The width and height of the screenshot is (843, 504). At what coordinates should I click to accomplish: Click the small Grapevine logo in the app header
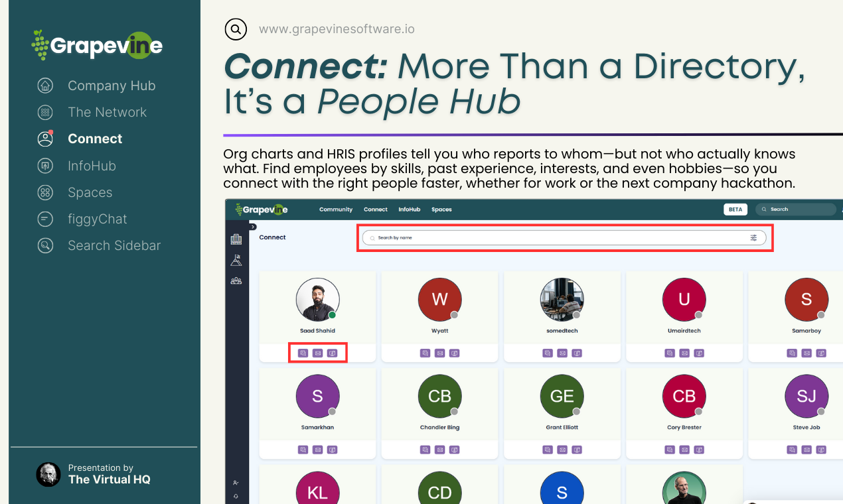point(262,210)
